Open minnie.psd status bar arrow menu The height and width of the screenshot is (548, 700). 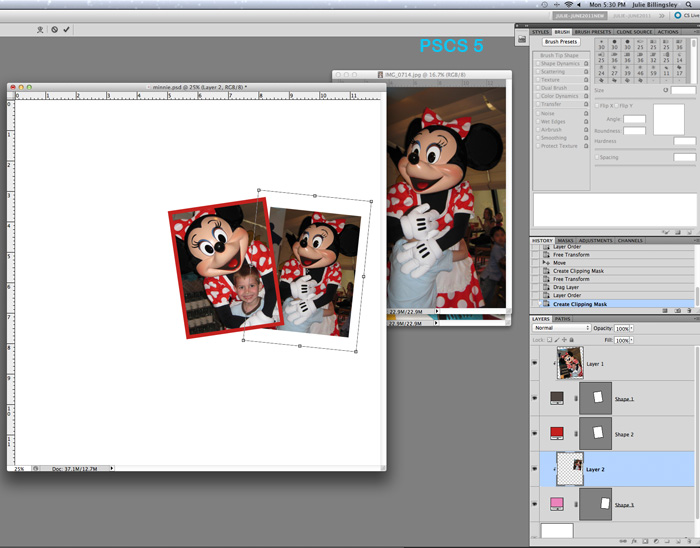pos(112,469)
